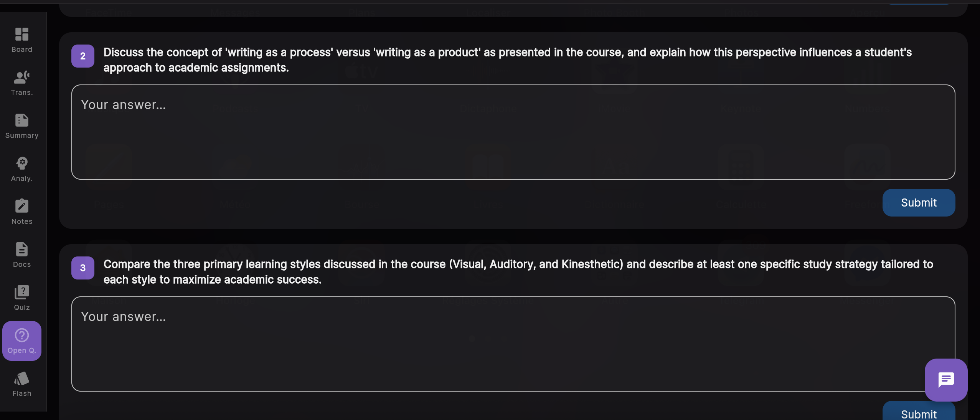Viewport: 980px width, 420px height.
Task: Click the middle carousel dot indicator
Action: pos(487,339)
